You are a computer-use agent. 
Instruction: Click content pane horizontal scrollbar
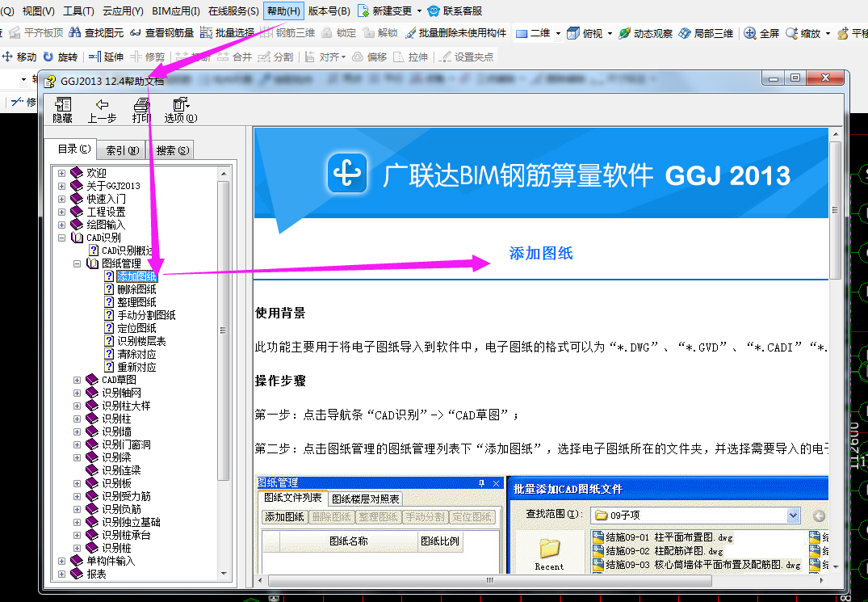click(490, 580)
